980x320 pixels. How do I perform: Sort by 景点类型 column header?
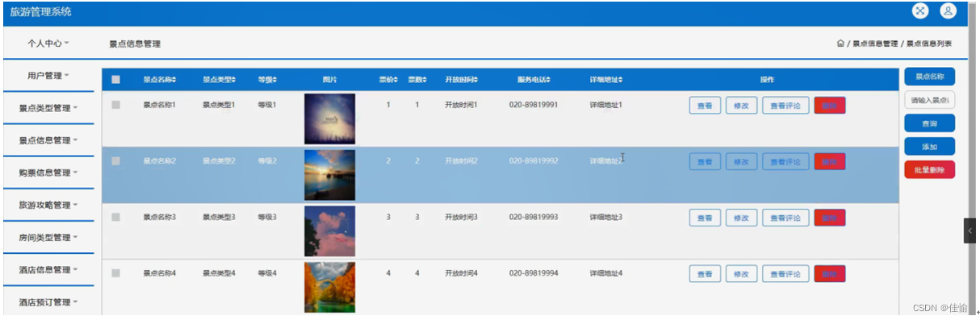pyautogui.click(x=220, y=80)
